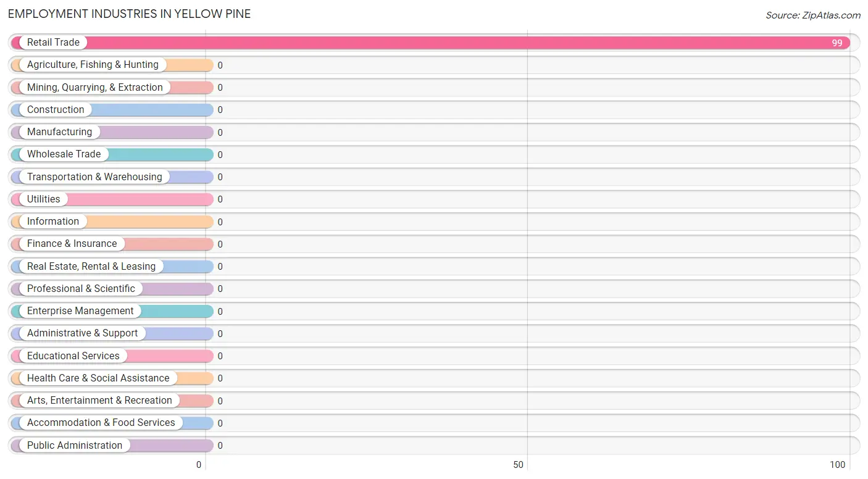868x479 pixels.
Task: Select the Utilities label
Action: 44,199
